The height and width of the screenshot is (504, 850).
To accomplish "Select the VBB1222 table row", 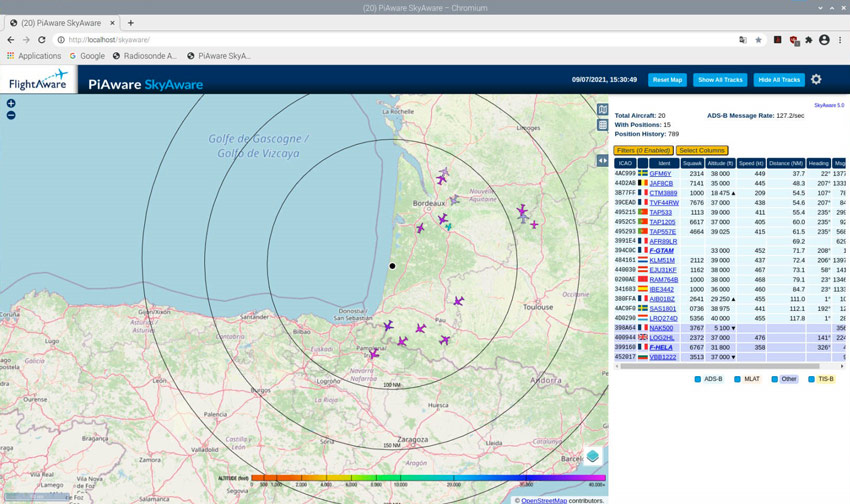I will point(730,357).
